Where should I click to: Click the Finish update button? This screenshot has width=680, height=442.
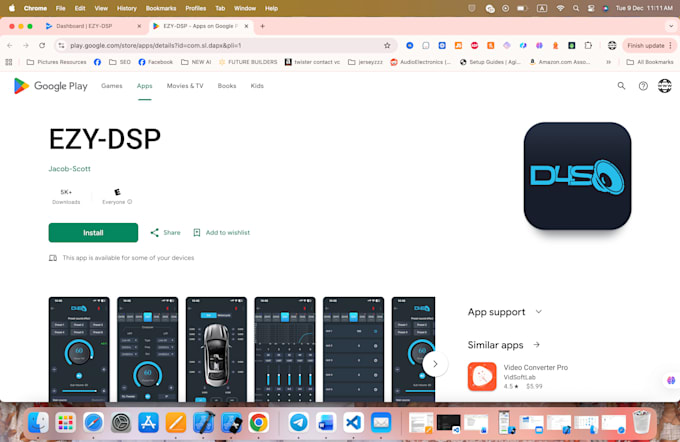coord(646,46)
